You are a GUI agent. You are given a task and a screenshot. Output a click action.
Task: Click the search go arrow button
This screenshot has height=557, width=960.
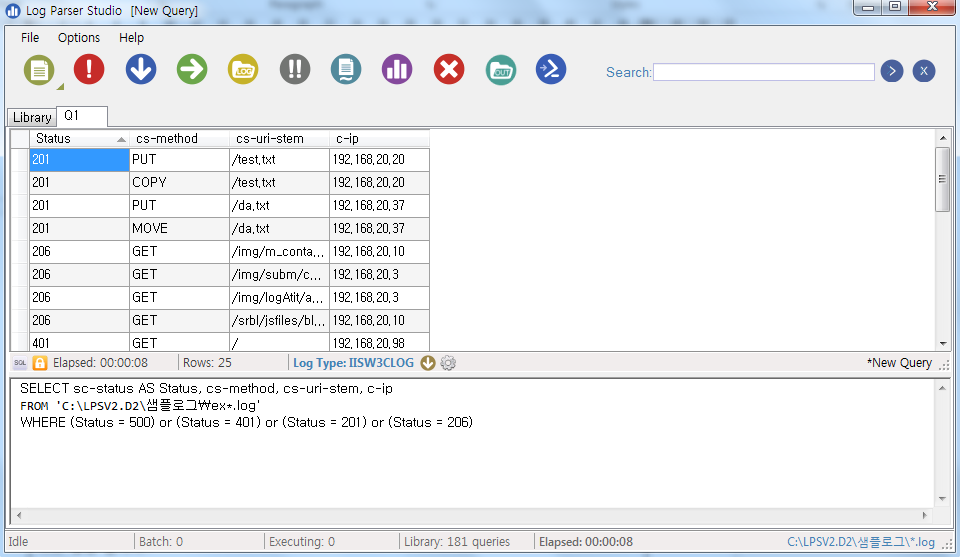(x=891, y=71)
